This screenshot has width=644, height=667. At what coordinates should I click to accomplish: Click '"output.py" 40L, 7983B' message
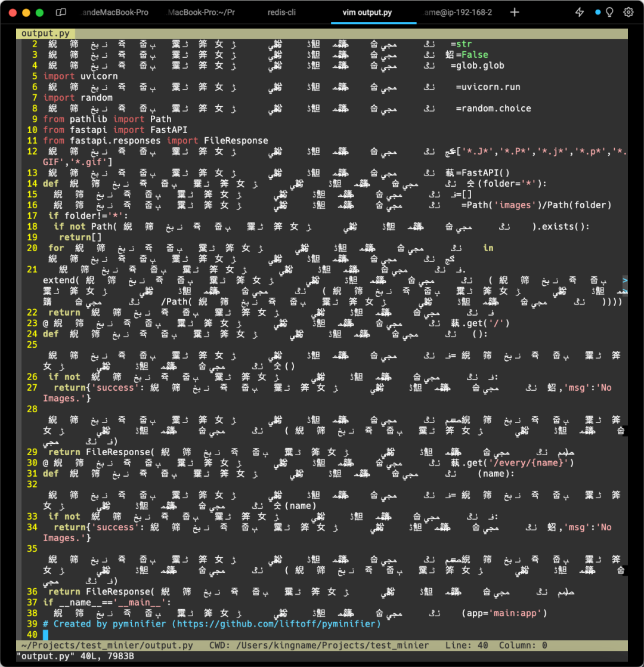[x=75, y=656]
